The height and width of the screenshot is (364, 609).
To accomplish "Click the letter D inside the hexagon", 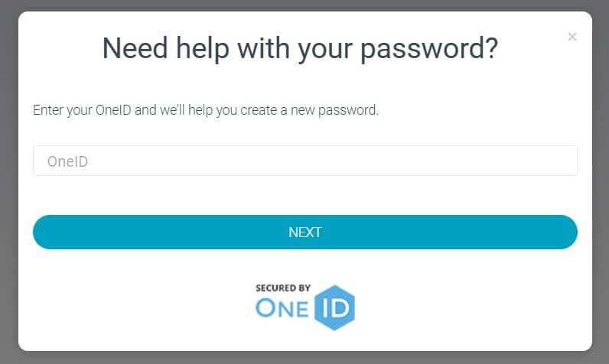I will [x=340, y=308].
